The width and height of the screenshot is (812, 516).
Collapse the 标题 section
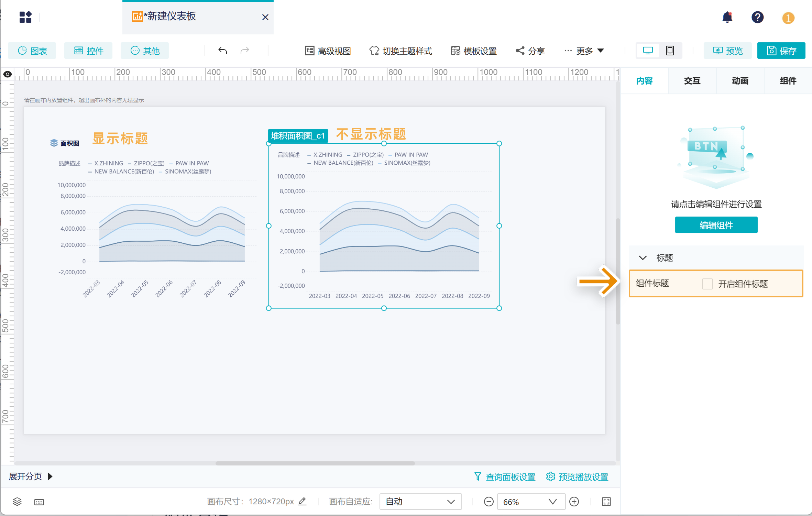pyautogui.click(x=643, y=258)
